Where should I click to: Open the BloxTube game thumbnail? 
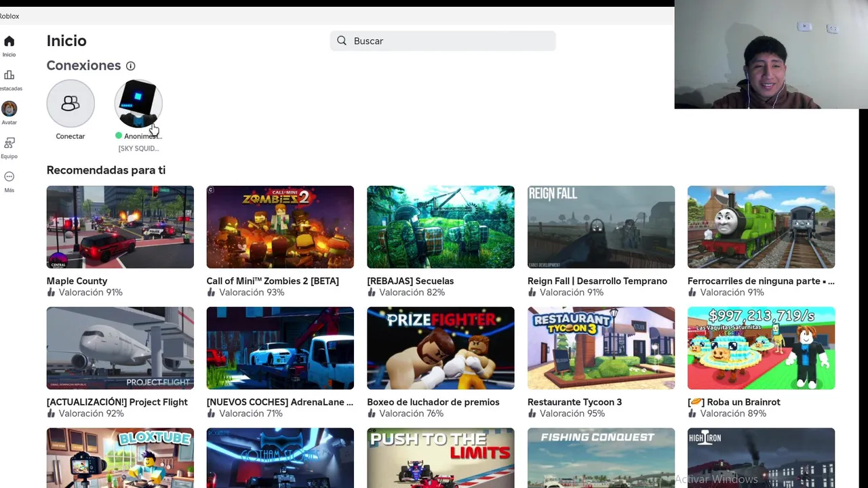point(120,458)
